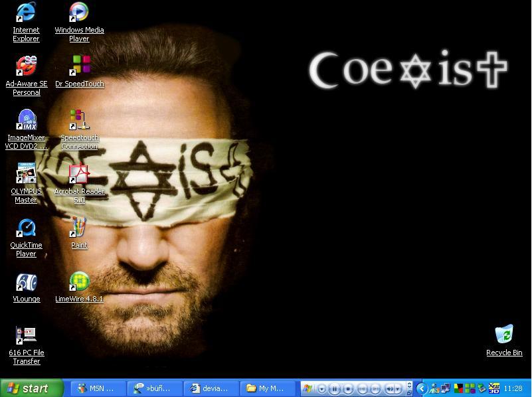Click the 11:28 system clock
The image size is (532, 397).
(x=513, y=388)
